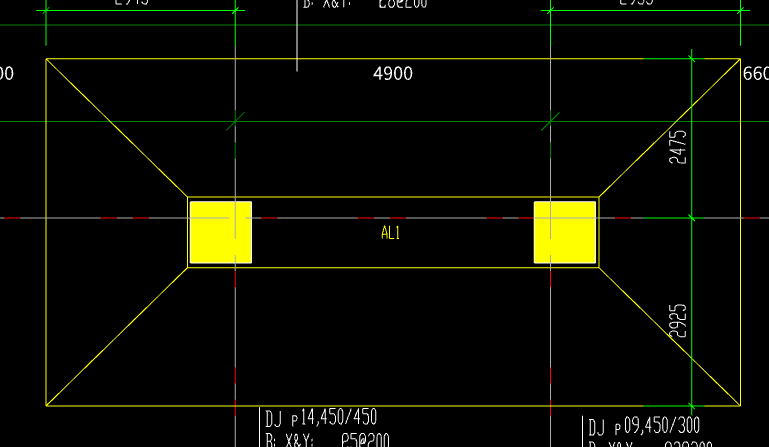Select the AL1 beam label
769x447 pixels.
coord(391,233)
